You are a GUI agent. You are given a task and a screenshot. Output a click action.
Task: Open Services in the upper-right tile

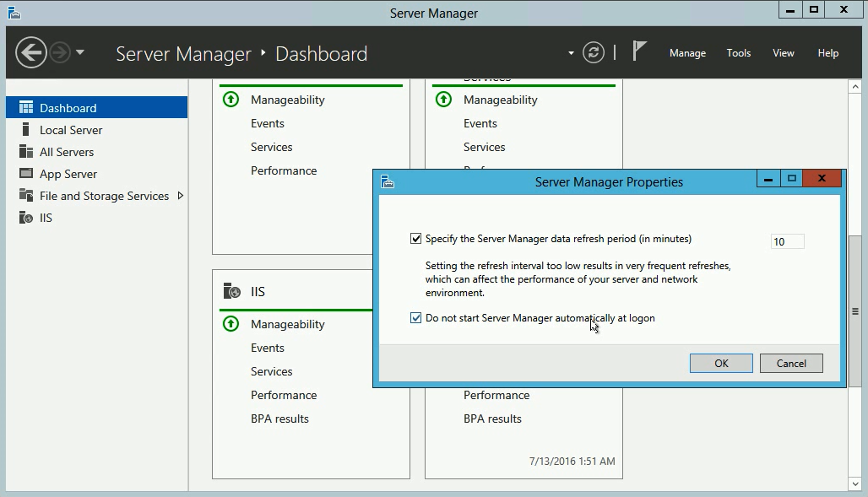[485, 147]
